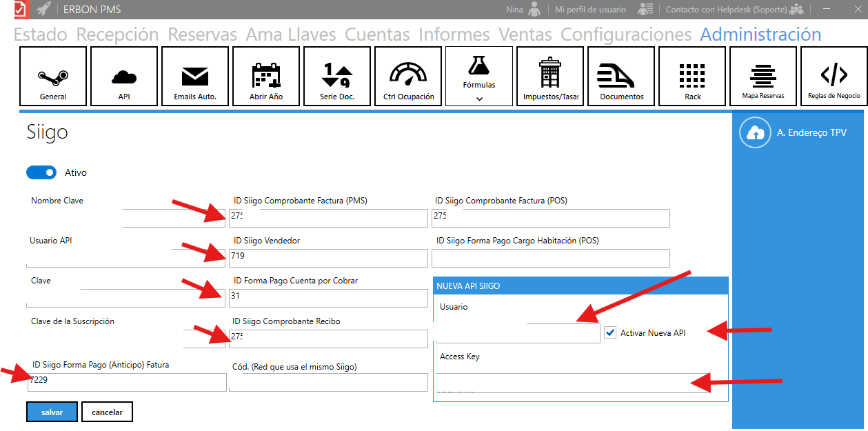The image size is (868, 431).
Task: Click the cancelar button
Action: pyautogui.click(x=107, y=412)
